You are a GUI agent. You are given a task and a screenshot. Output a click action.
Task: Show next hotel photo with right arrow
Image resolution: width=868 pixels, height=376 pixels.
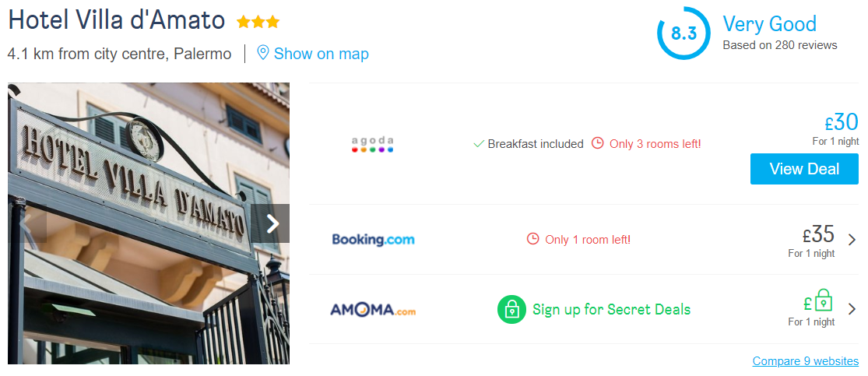271,223
